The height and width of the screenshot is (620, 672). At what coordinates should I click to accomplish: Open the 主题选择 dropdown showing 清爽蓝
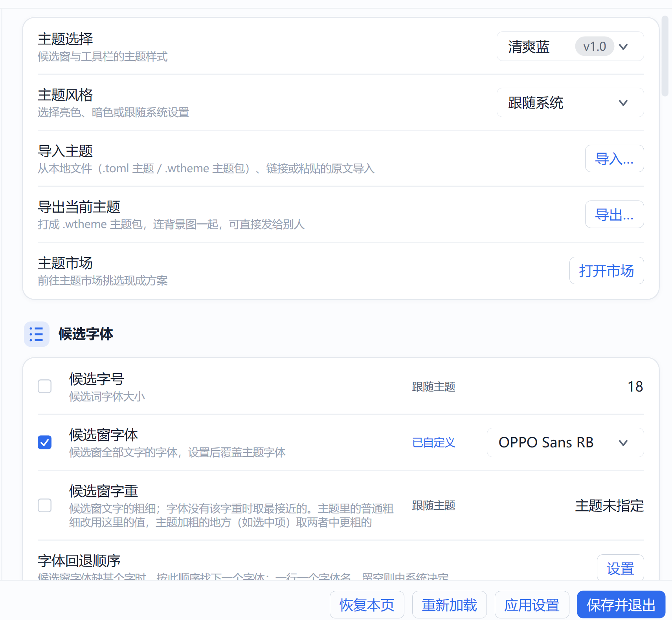coord(570,46)
